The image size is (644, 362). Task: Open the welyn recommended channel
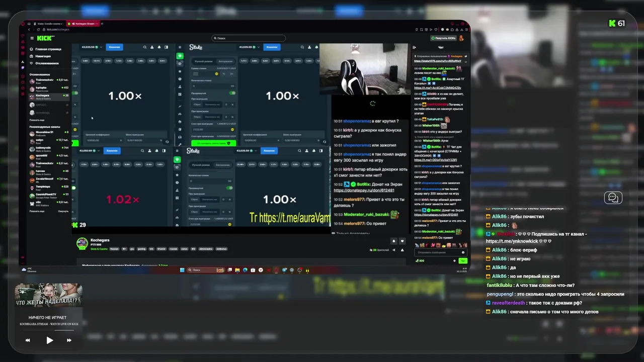(x=49, y=140)
